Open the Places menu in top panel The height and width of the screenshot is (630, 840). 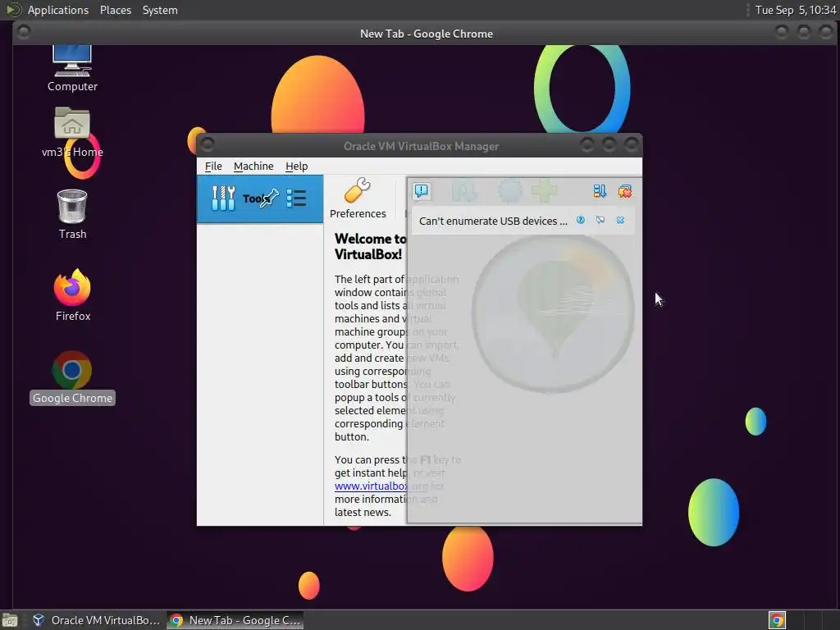coord(115,10)
